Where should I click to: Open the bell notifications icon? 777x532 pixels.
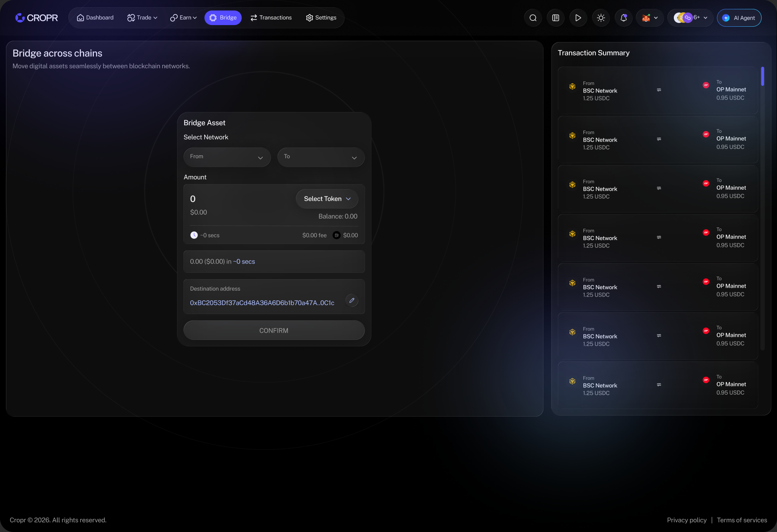click(623, 18)
